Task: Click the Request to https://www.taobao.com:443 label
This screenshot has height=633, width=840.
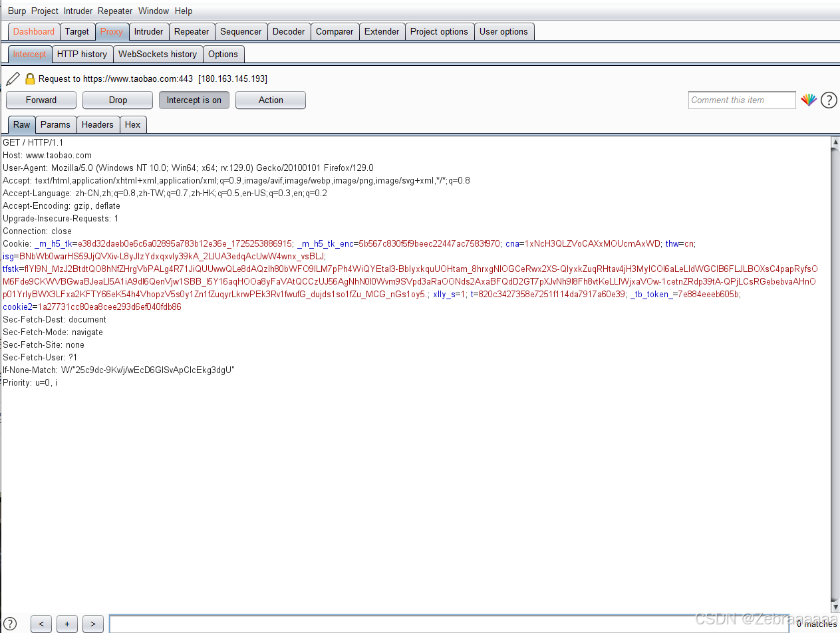Action: pyautogui.click(x=153, y=79)
